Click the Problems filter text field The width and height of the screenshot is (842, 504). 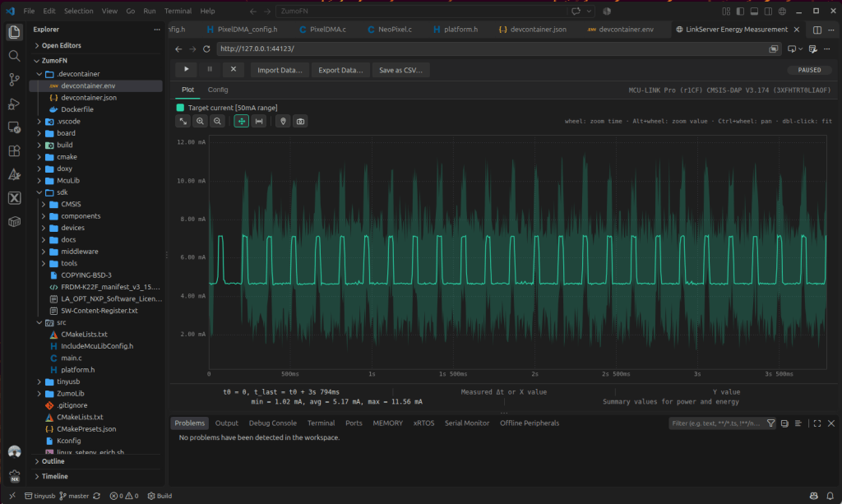coord(716,423)
